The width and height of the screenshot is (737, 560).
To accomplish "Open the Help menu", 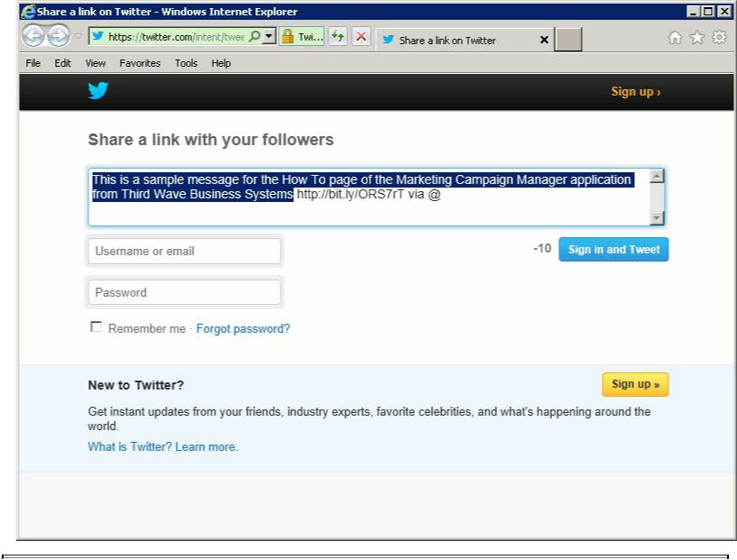I will (221, 63).
